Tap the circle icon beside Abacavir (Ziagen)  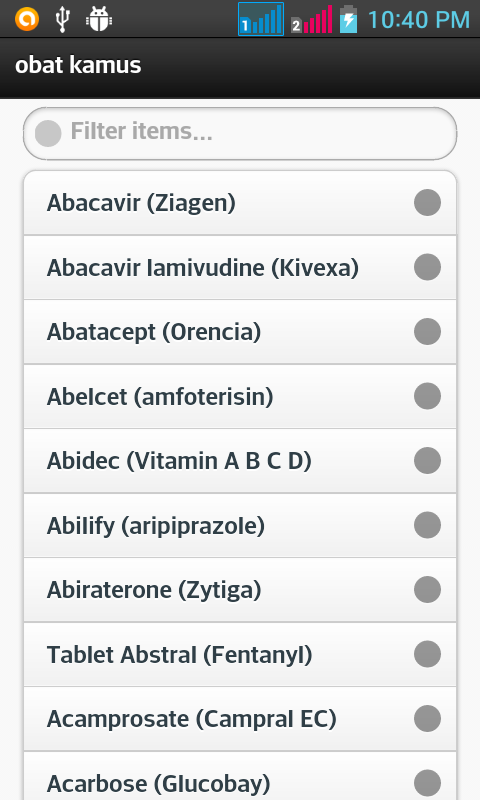[427, 203]
